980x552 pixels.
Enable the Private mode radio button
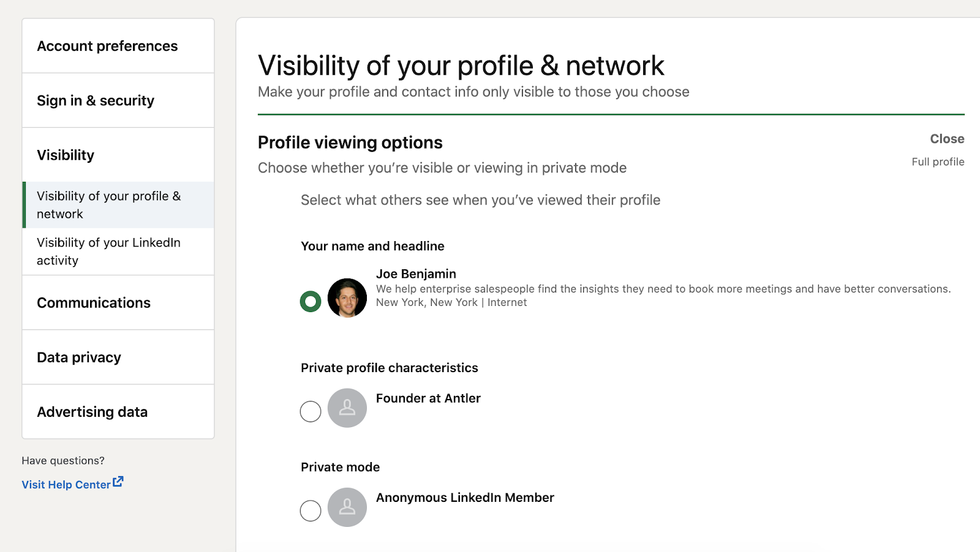click(311, 510)
